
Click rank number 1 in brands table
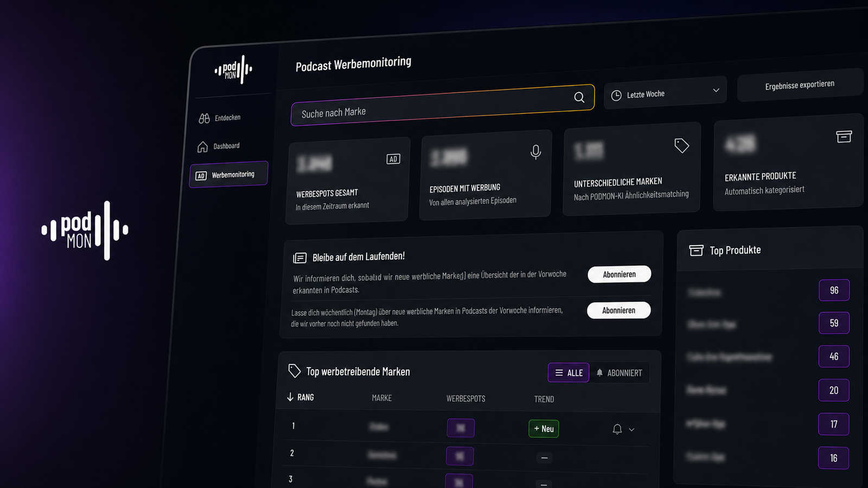(293, 426)
